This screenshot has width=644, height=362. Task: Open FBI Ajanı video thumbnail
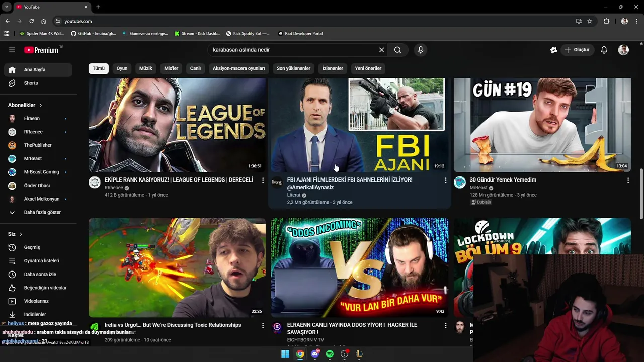(x=359, y=125)
